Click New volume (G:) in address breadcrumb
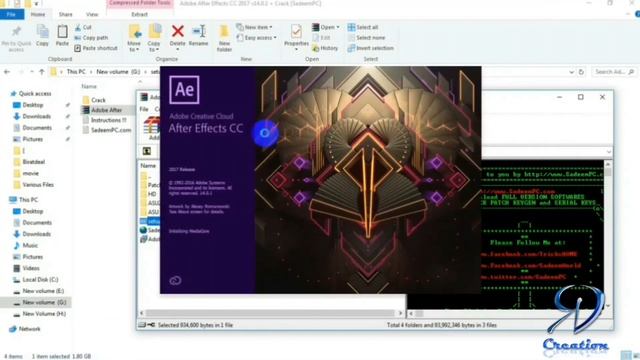This screenshot has height=360, width=640. [x=118, y=72]
